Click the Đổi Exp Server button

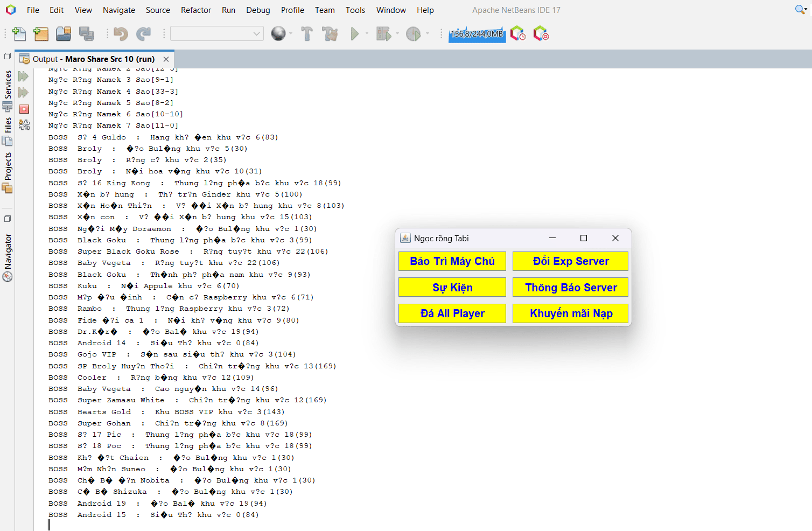click(x=571, y=261)
